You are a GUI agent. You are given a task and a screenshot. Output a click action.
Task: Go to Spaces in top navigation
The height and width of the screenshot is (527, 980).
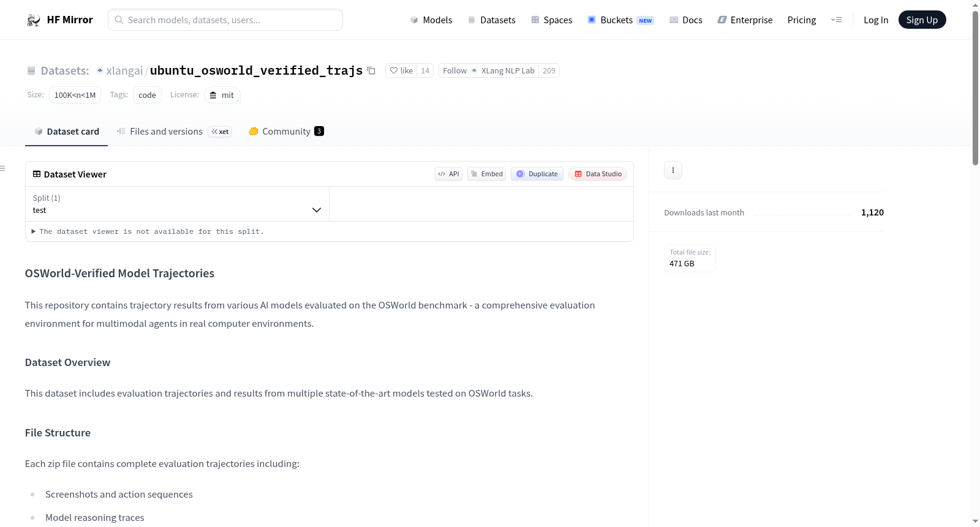[x=551, y=20]
